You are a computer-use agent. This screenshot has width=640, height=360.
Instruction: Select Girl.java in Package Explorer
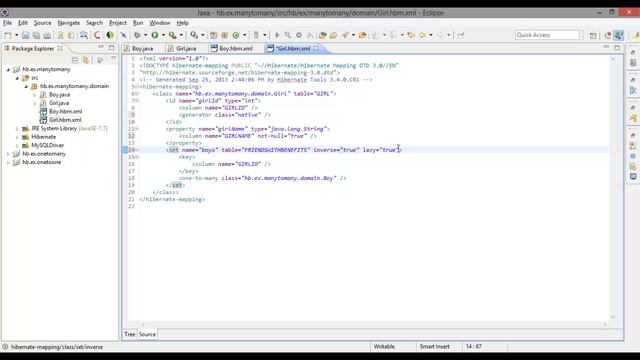point(59,103)
